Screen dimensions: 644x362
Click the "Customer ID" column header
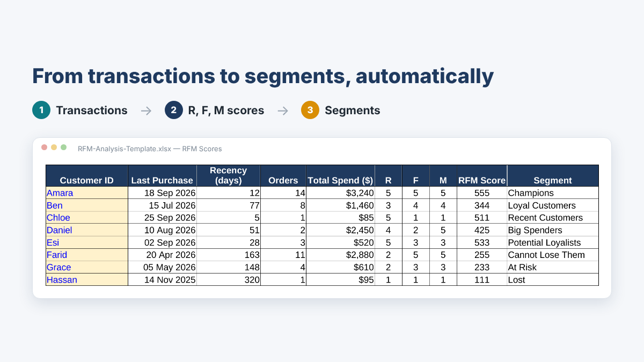pos(87,176)
